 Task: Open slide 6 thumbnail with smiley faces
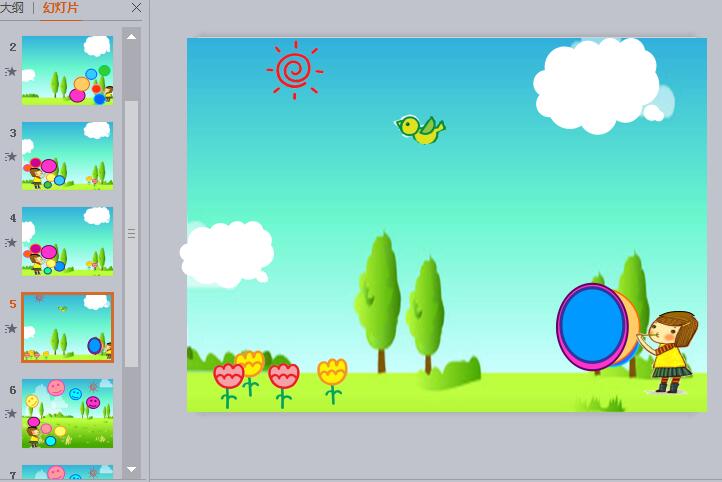(x=67, y=413)
